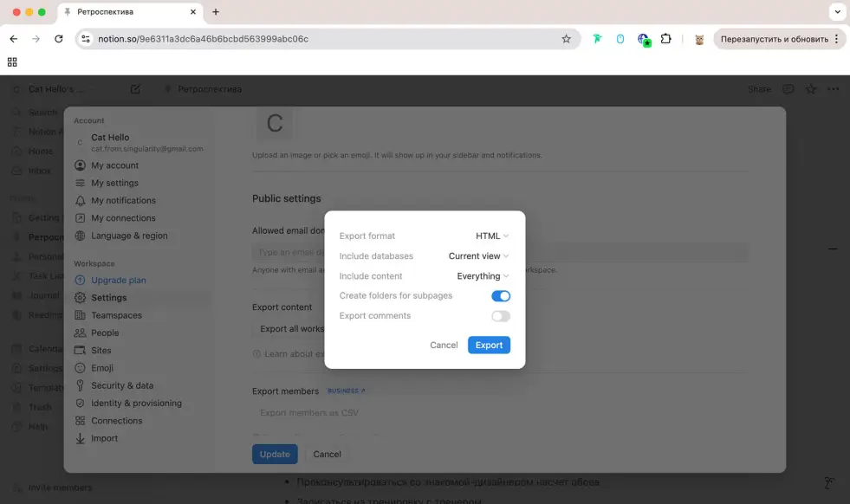Click the browser profile avatar icon
The image size is (850, 504).
pyautogui.click(x=699, y=39)
